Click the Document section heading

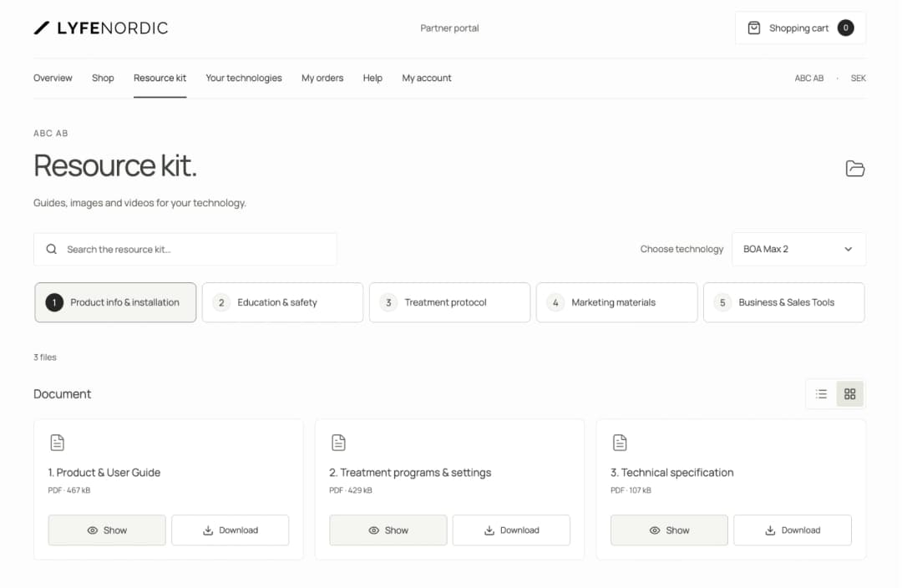click(62, 394)
